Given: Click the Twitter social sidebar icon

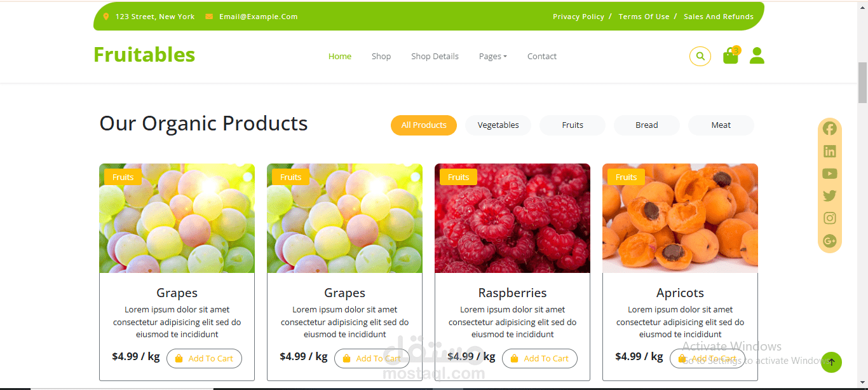Looking at the screenshot, I should click(830, 196).
